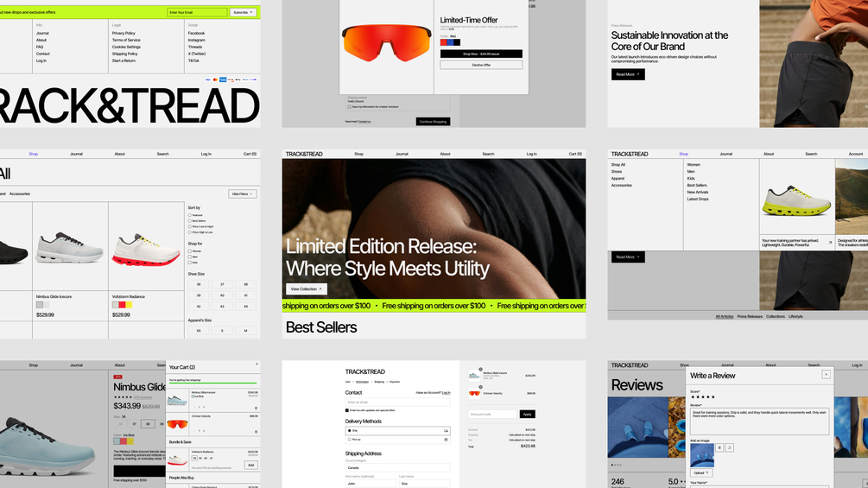Select Account in the mega menu page
The width and height of the screenshot is (868, 488).
coord(855,154)
